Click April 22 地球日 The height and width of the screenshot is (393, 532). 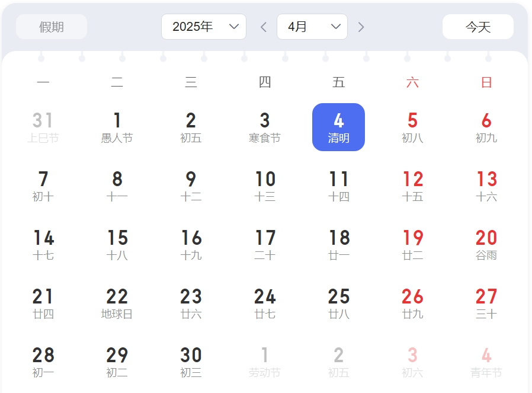(117, 303)
